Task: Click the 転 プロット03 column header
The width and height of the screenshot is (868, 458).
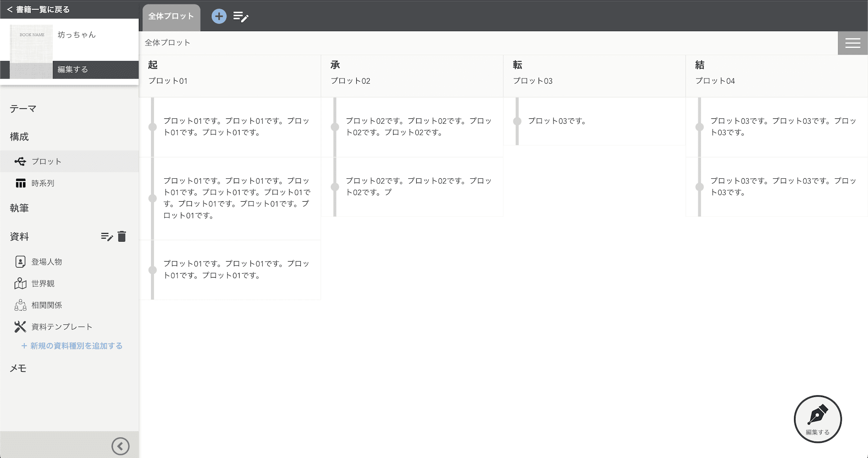Action: tap(595, 76)
